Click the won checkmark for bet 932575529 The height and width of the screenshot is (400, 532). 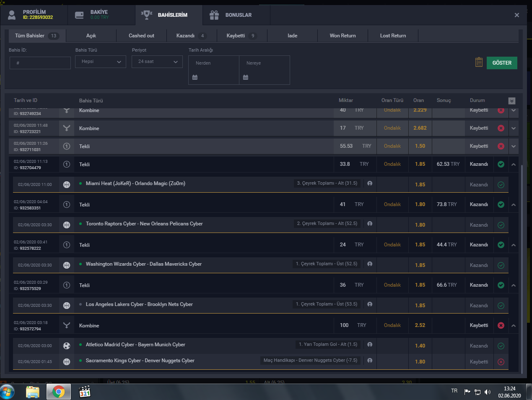tap(501, 285)
